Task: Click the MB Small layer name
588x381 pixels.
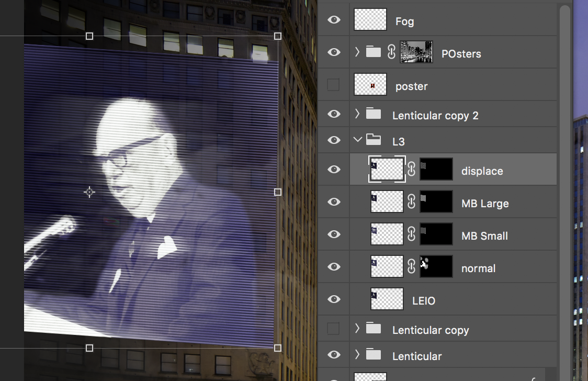Action: click(484, 236)
